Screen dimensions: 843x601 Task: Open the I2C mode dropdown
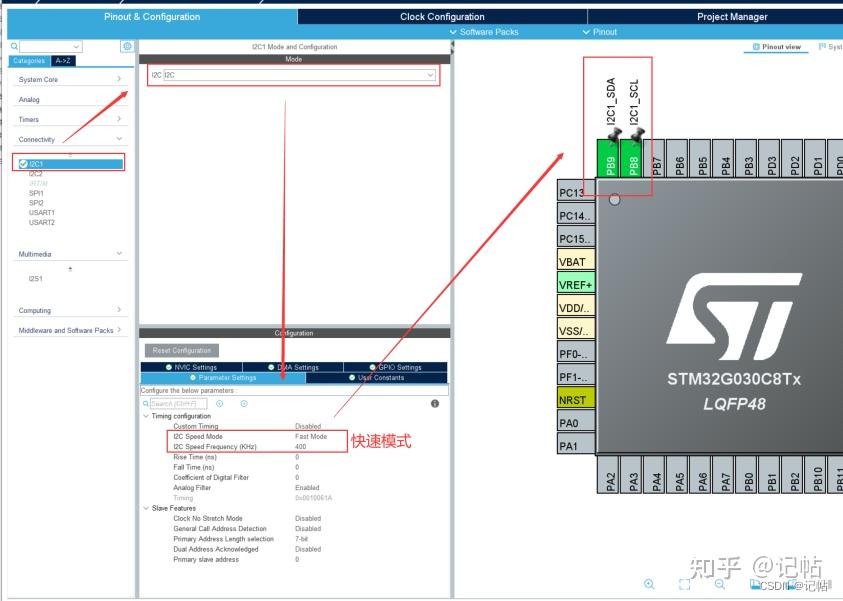pyautogui.click(x=299, y=75)
